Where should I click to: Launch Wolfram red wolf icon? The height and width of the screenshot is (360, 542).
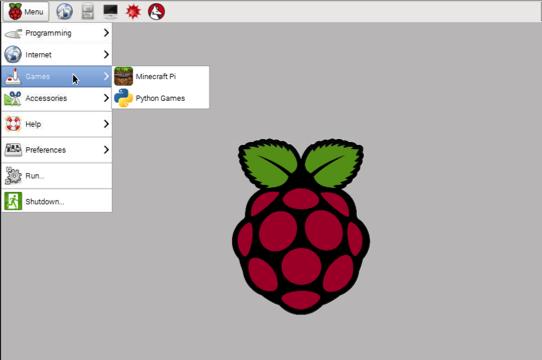[x=156, y=11]
